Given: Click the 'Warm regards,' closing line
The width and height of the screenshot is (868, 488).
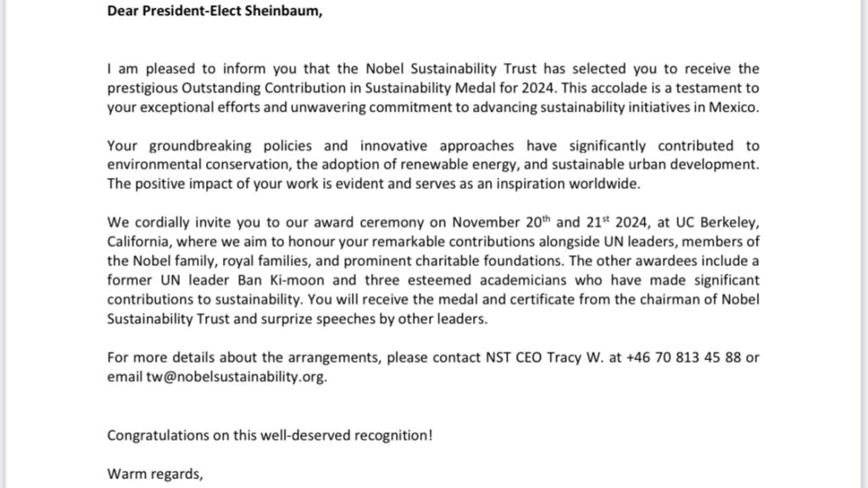Looking at the screenshot, I should (155, 474).
